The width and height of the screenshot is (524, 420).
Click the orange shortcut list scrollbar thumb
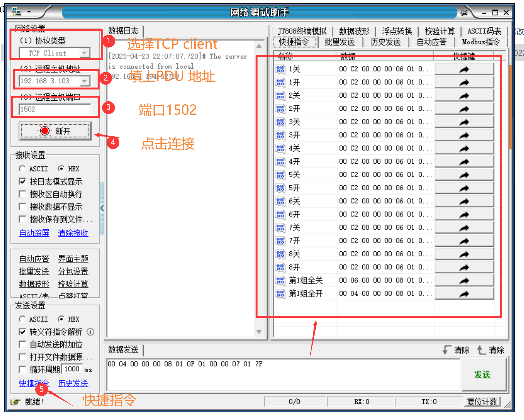[x=511, y=107]
